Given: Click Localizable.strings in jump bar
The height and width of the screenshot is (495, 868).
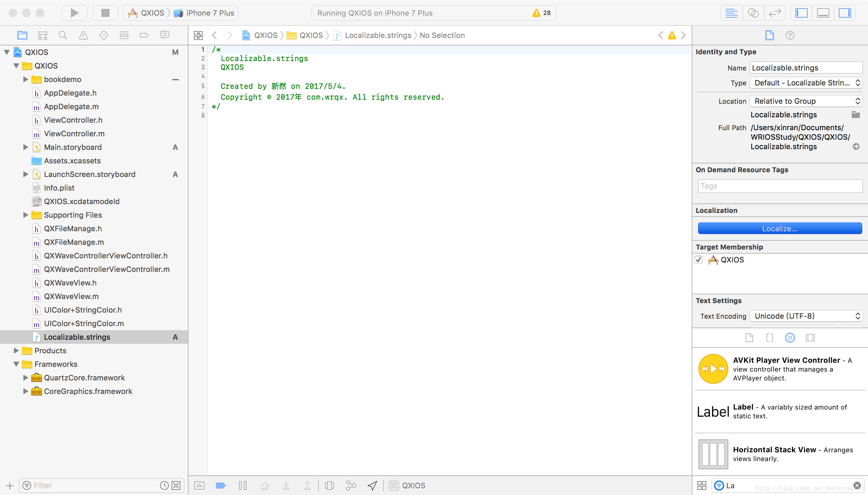Looking at the screenshot, I should coord(373,35).
